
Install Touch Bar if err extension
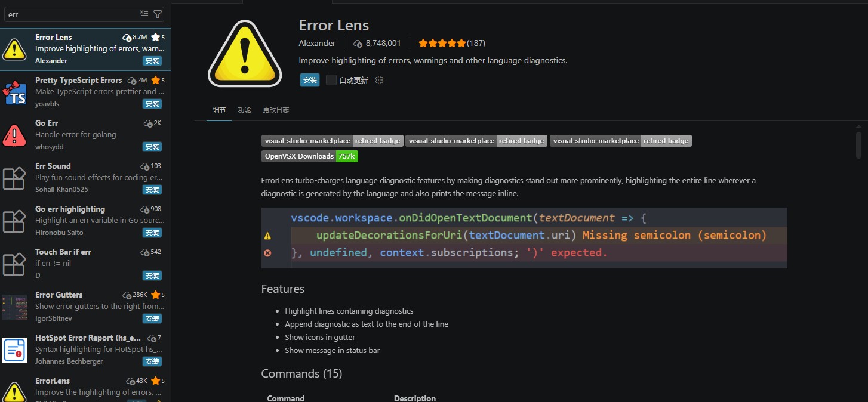pos(152,276)
